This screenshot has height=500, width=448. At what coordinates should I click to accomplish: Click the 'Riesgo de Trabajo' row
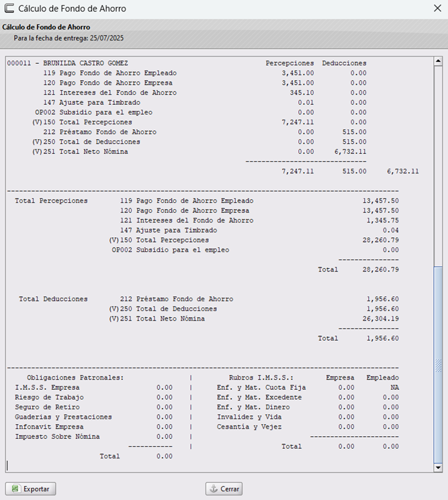pos(93,397)
